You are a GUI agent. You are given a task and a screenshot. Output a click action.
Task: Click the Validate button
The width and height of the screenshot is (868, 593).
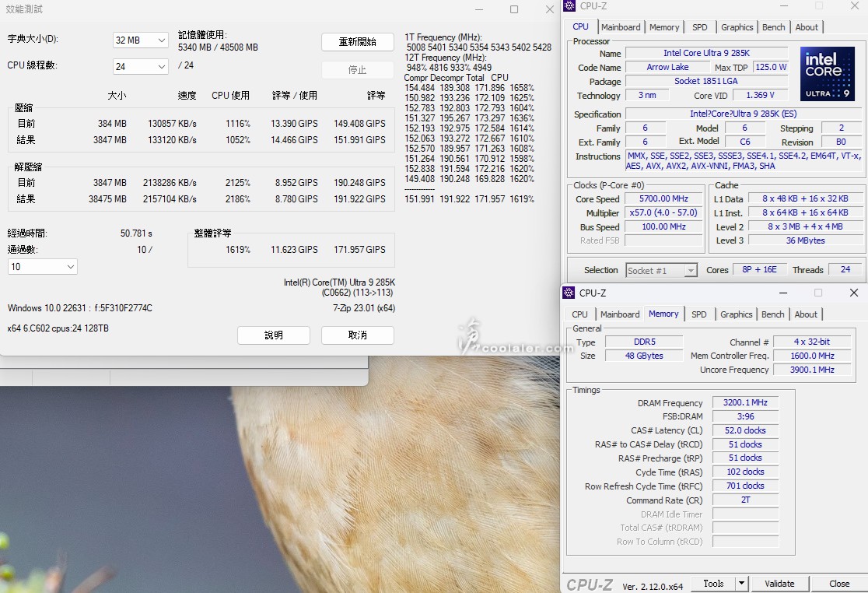click(x=779, y=584)
